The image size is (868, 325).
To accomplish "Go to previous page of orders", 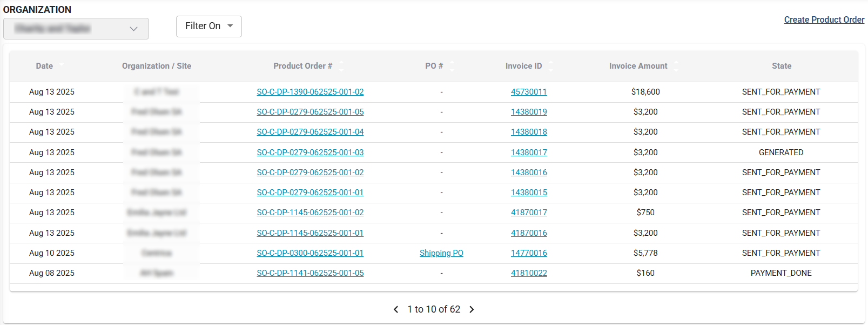I will [x=396, y=309].
